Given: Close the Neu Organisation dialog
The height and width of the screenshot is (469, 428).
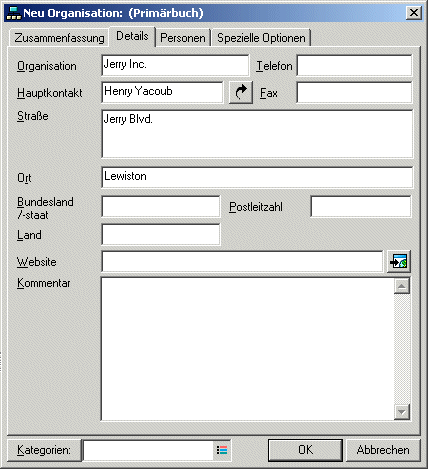Looking at the screenshot, I should [x=414, y=13].
